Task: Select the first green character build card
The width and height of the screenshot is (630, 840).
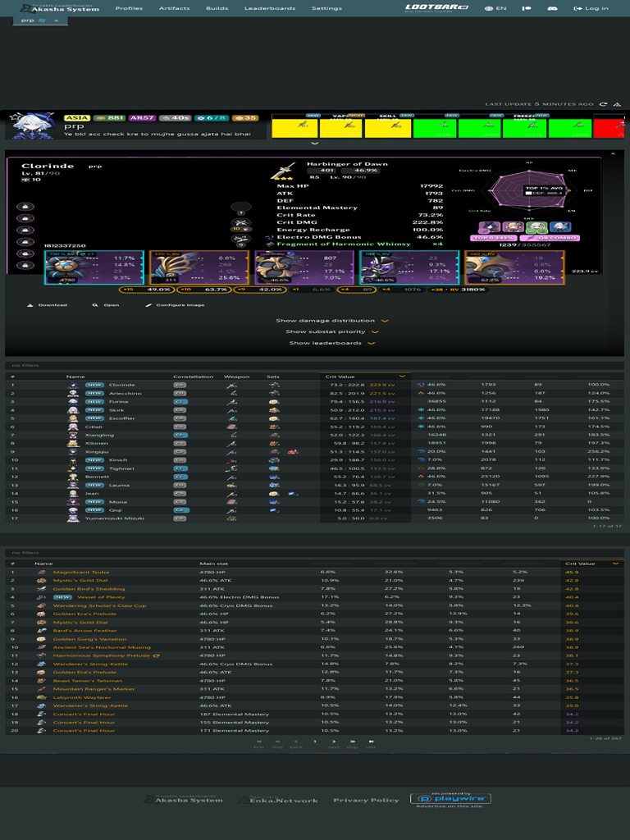Action: pyautogui.click(x=435, y=127)
